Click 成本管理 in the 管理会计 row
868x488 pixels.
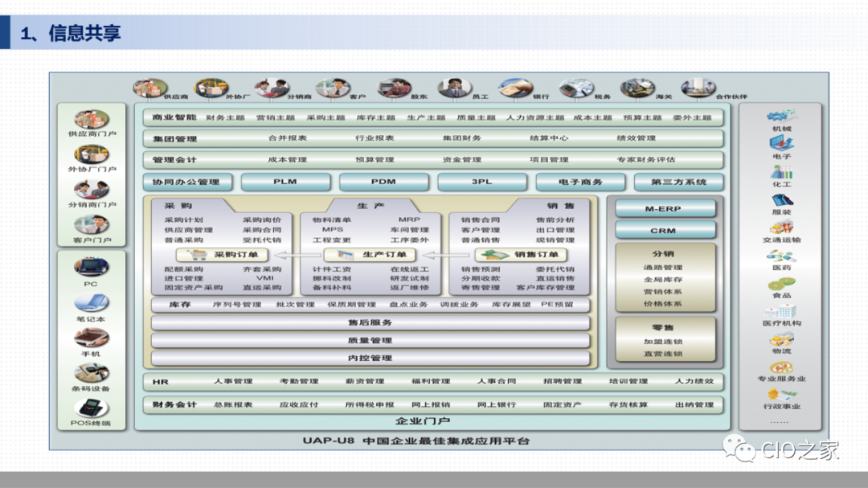click(287, 159)
